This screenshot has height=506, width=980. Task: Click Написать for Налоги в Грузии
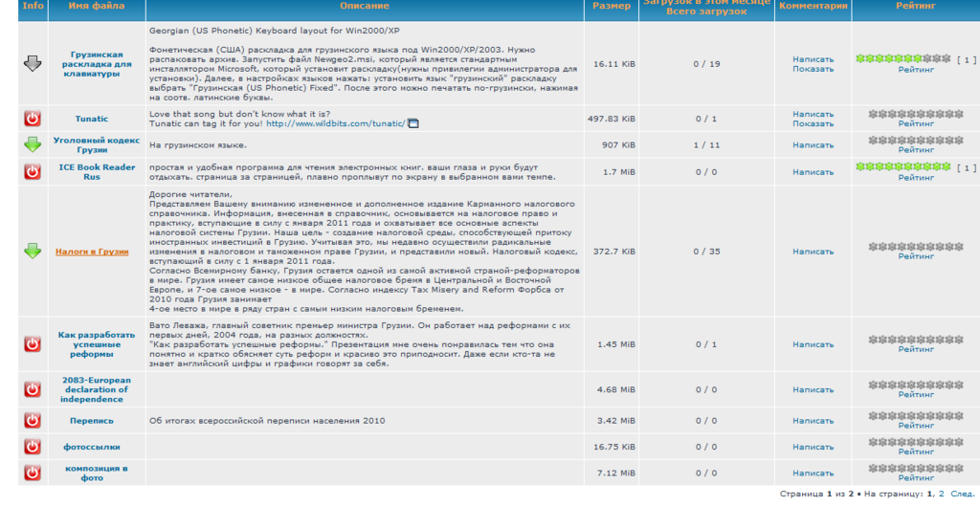pyautogui.click(x=813, y=252)
